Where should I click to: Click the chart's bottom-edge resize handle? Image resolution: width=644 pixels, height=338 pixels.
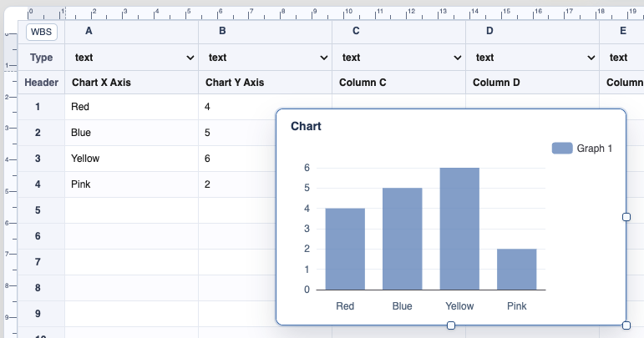pos(451,325)
